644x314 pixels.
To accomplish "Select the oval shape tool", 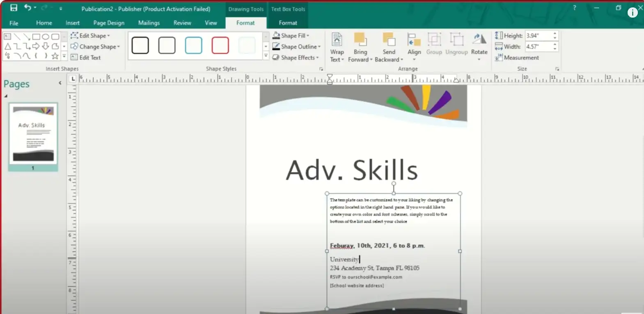I will (46, 37).
